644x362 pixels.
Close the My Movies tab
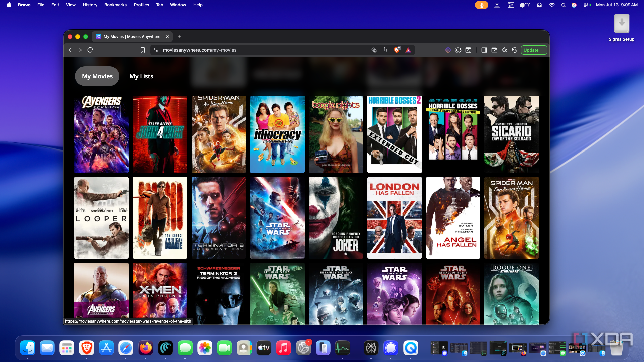click(x=167, y=37)
